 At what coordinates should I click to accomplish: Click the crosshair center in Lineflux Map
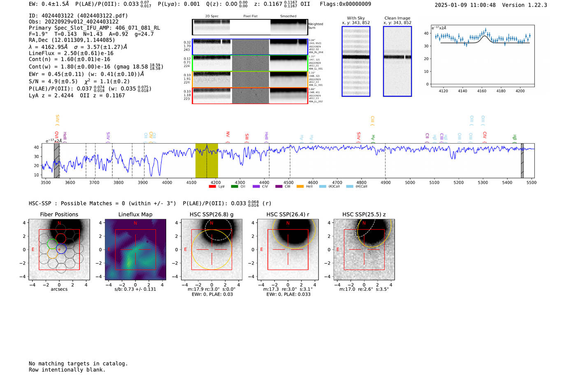click(135, 249)
